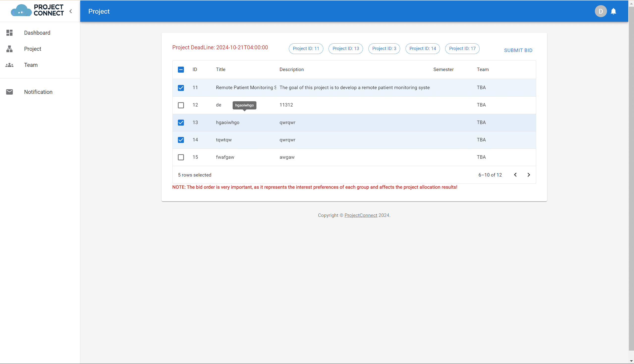Follow the ProjectConnect footer link

tap(361, 215)
